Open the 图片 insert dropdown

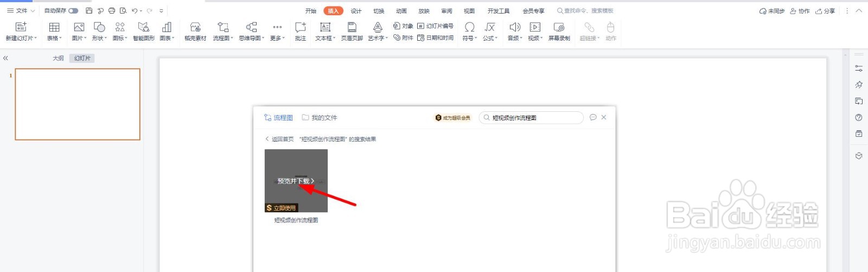(x=79, y=31)
